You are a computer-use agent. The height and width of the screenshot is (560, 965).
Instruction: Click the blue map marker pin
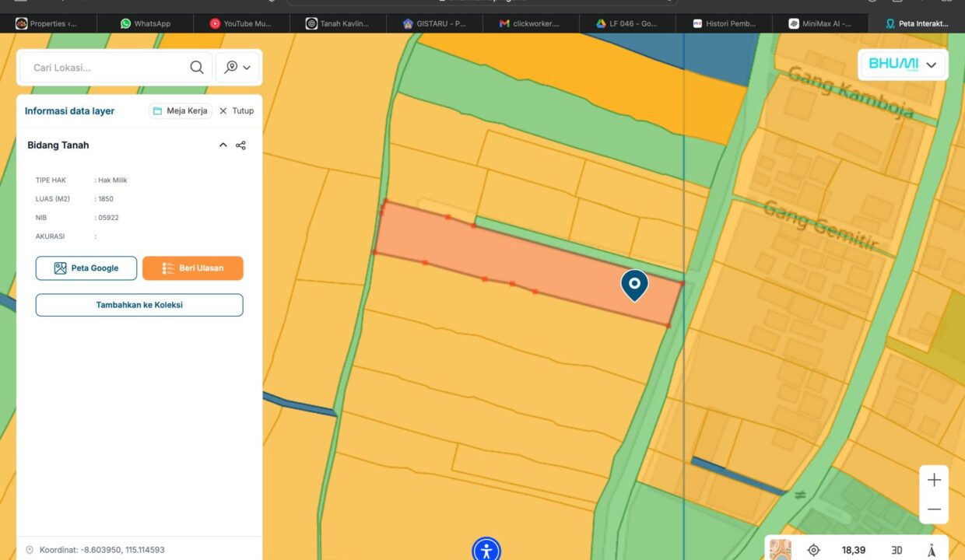pos(634,285)
